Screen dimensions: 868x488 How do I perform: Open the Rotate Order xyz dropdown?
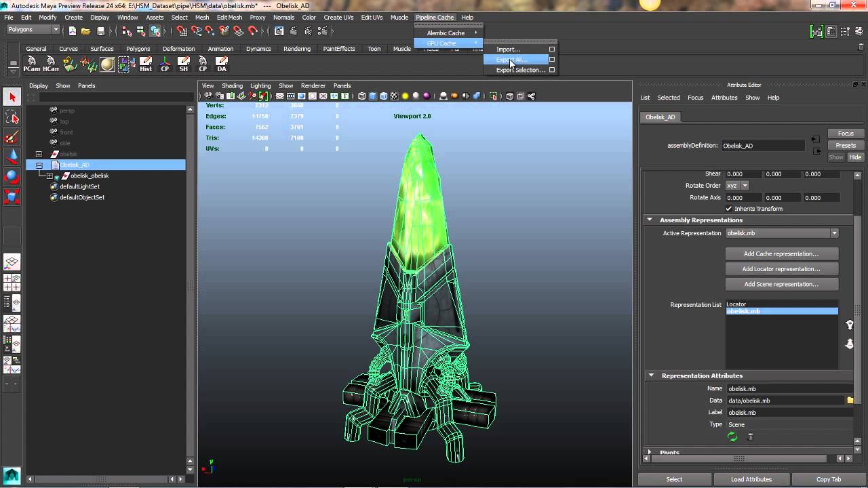point(737,186)
